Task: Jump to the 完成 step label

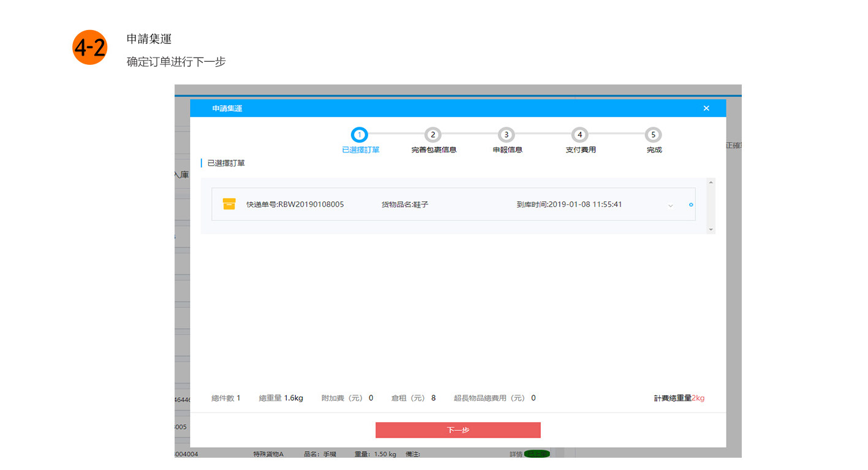Action: point(654,150)
